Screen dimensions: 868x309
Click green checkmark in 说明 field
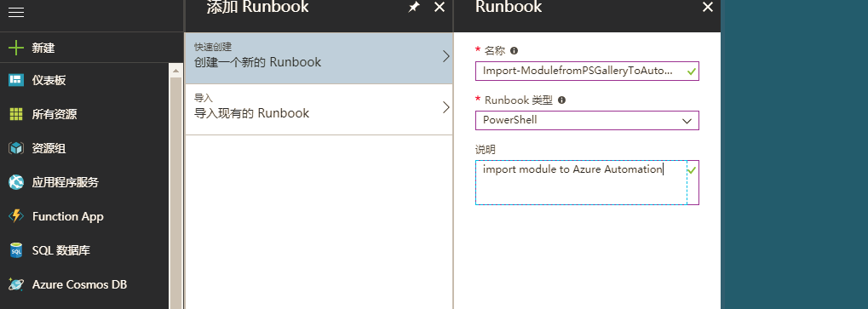pos(692,170)
